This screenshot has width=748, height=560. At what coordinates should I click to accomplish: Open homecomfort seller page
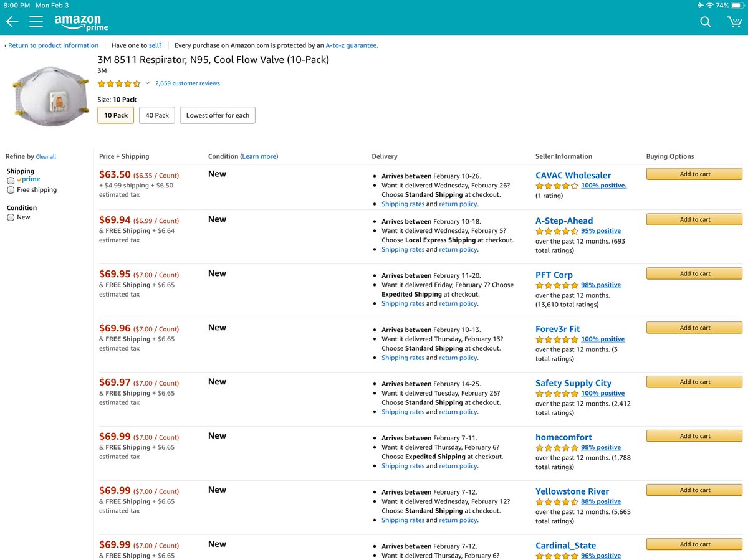563,438
